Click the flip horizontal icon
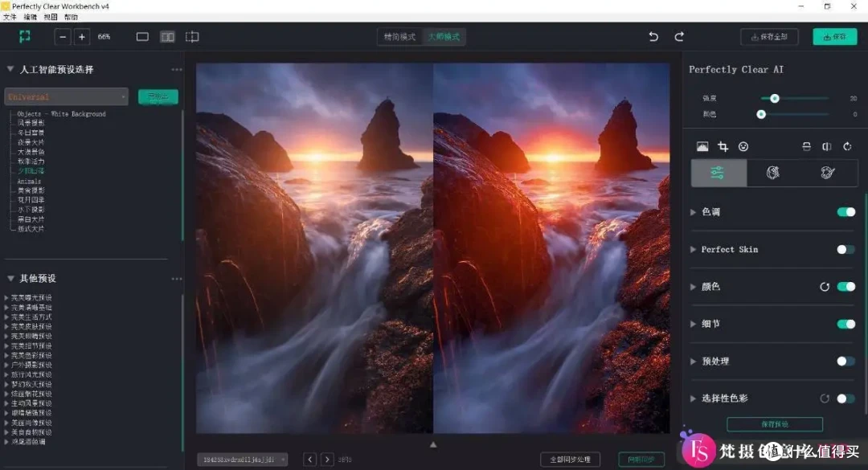Screen dimensions: 868x470 click(826, 146)
